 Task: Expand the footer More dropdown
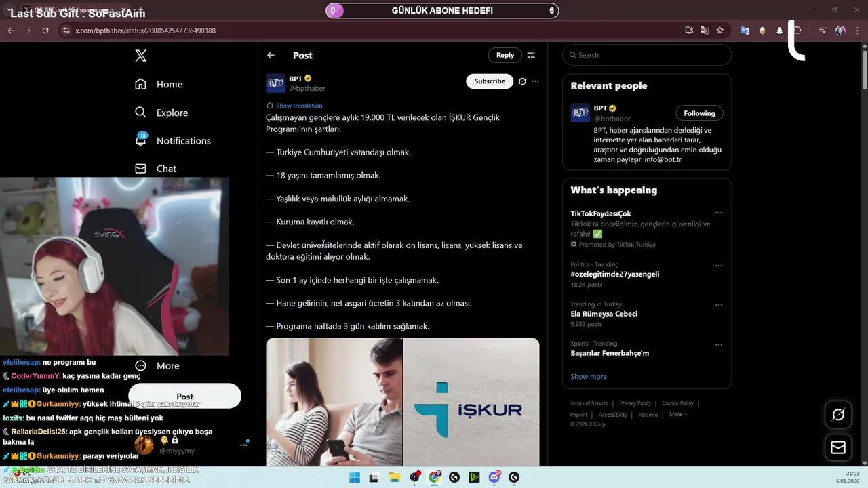pyautogui.click(x=678, y=415)
